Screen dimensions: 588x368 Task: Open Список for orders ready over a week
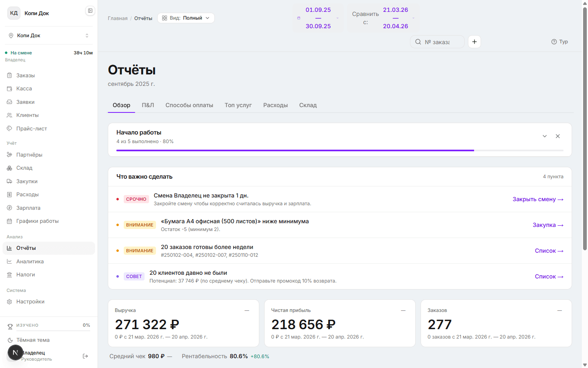coord(549,251)
